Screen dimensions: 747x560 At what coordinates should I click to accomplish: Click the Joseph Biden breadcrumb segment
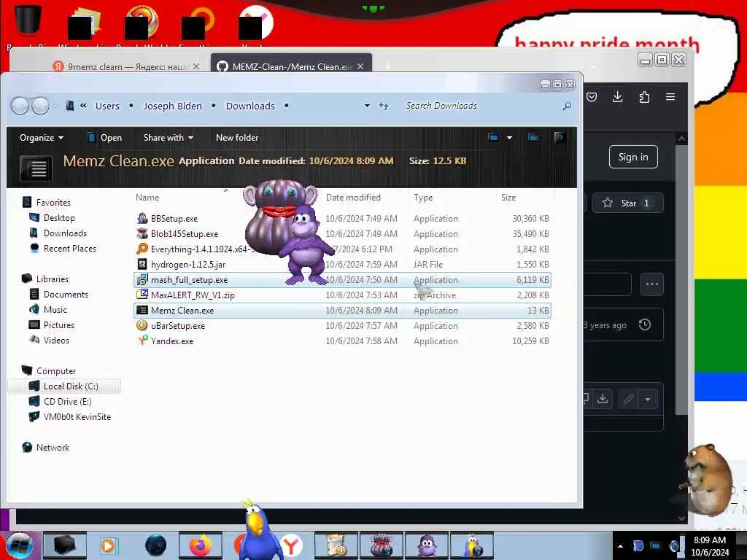(x=172, y=106)
